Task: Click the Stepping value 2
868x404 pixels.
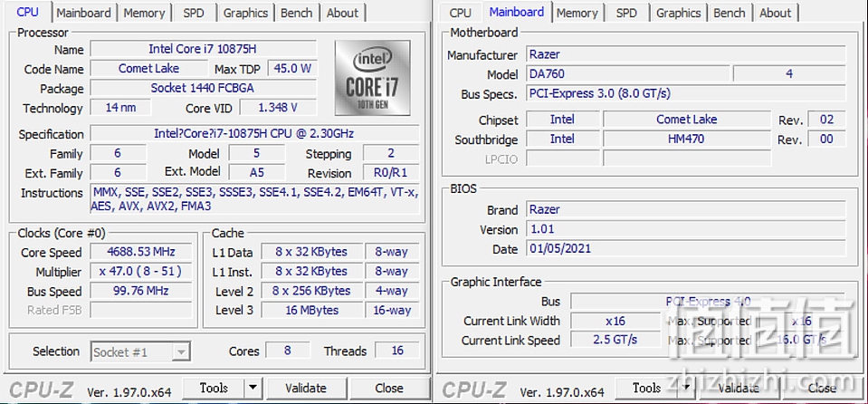Action: click(x=391, y=152)
